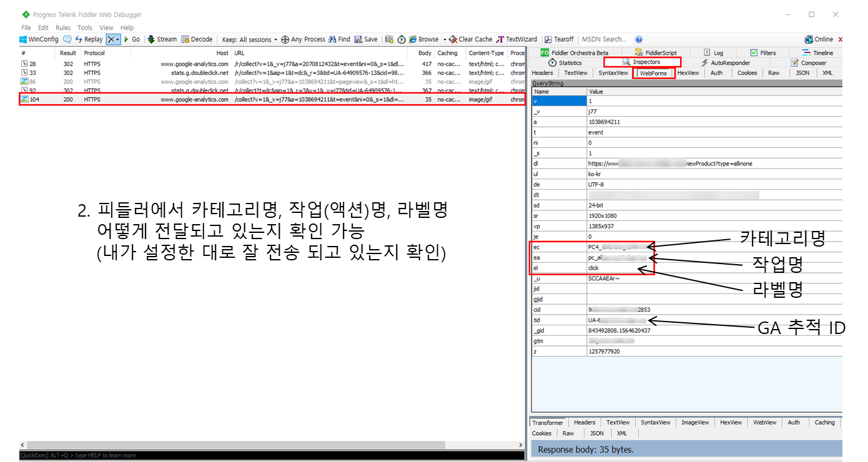Launch Browse with the IE icon

[x=424, y=39]
